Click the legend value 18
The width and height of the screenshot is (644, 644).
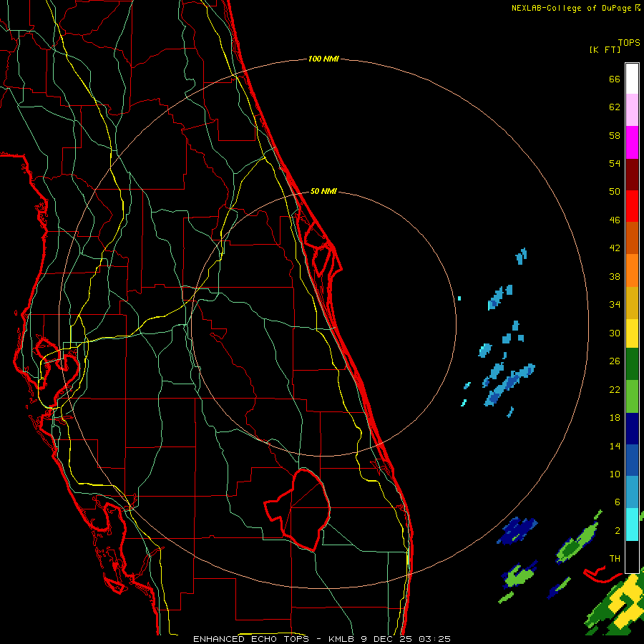pos(615,418)
